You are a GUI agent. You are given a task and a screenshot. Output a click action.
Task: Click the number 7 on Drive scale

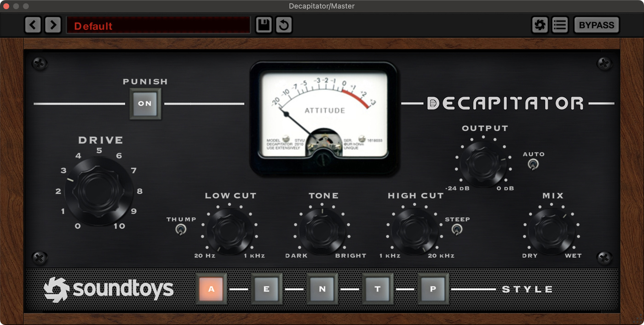134,171
